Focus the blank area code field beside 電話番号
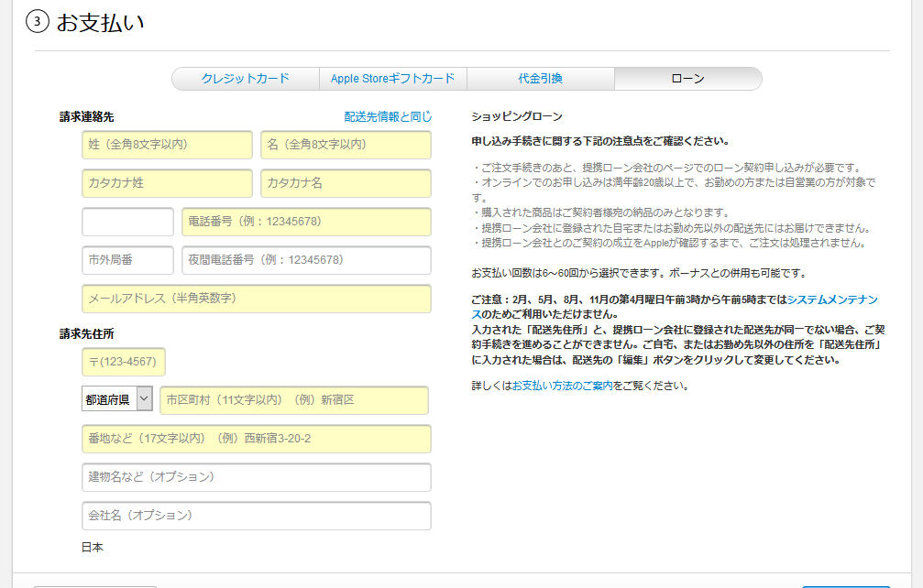This screenshot has width=923, height=588. point(127,222)
